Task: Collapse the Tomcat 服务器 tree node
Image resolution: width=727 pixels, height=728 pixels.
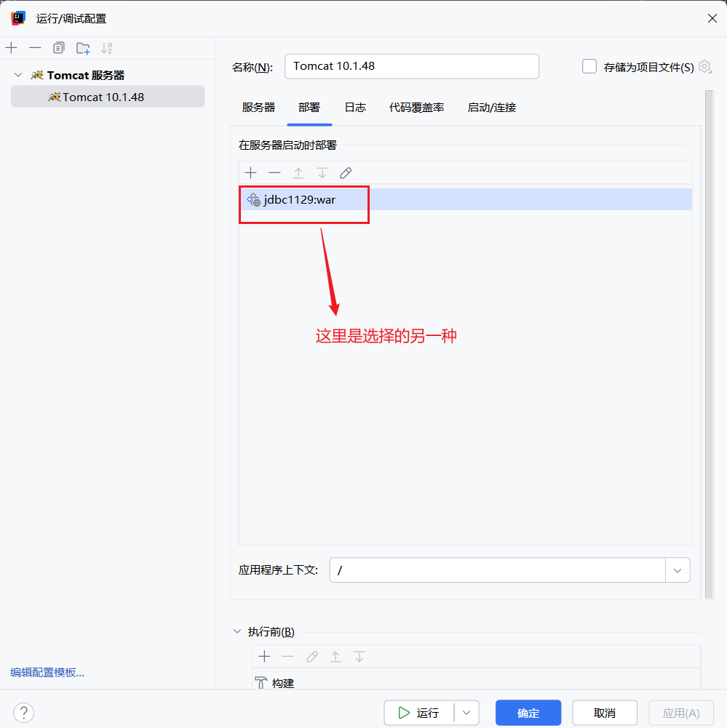Action: coord(18,75)
